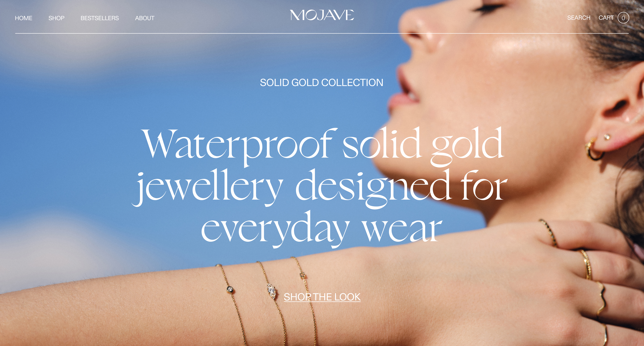
Task: Click the MOJAVE logo
Action: (x=322, y=15)
